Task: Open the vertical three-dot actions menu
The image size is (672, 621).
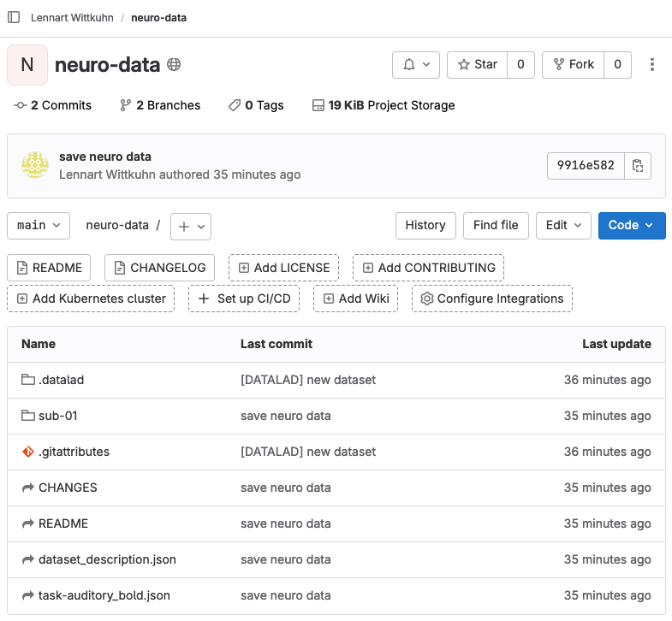Action: (x=652, y=65)
